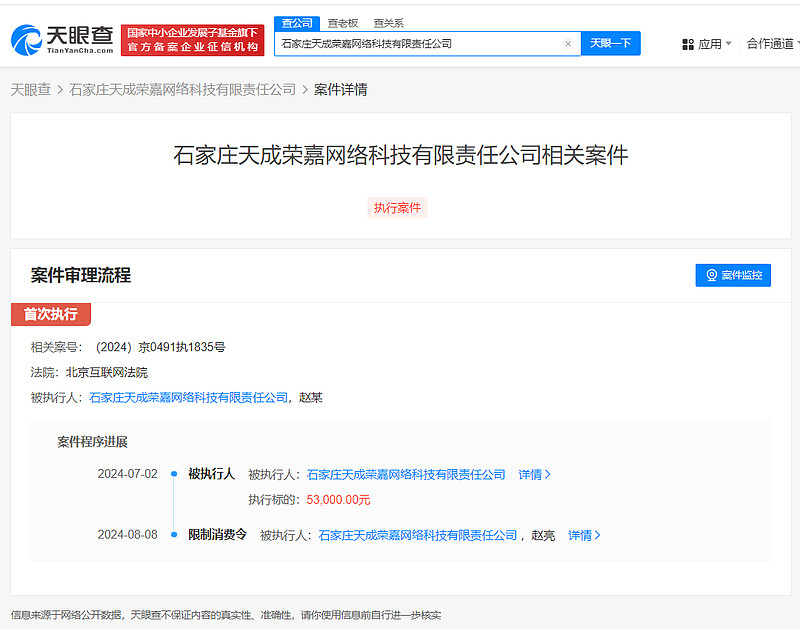
Task: Click the apps grid icon beside 应用
Action: coord(688,44)
